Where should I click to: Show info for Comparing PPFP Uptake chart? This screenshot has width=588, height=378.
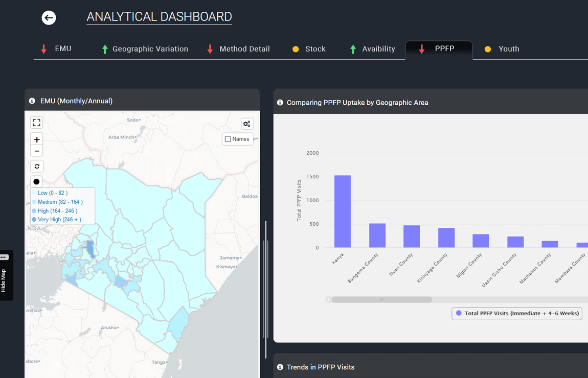click(280, 102)
